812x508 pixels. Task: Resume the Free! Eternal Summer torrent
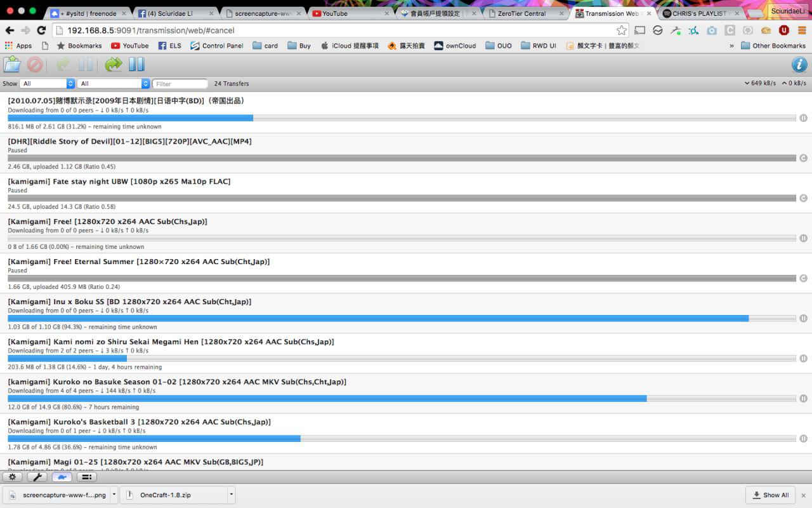(x=803, y=278)
